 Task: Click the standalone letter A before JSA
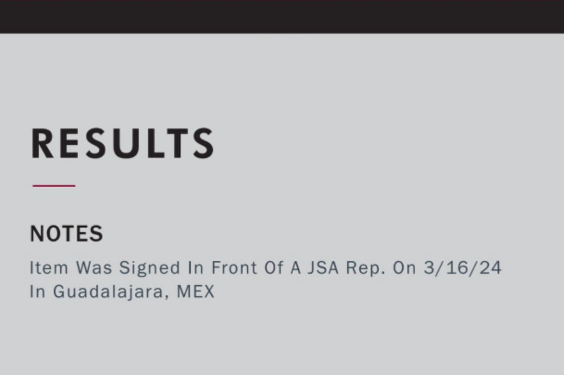point(295,268)
